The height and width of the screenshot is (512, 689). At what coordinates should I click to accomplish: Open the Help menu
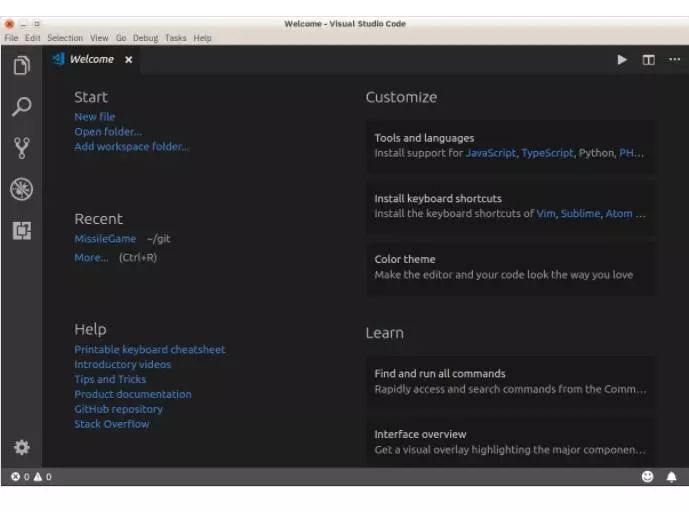[x=203, y=38]
